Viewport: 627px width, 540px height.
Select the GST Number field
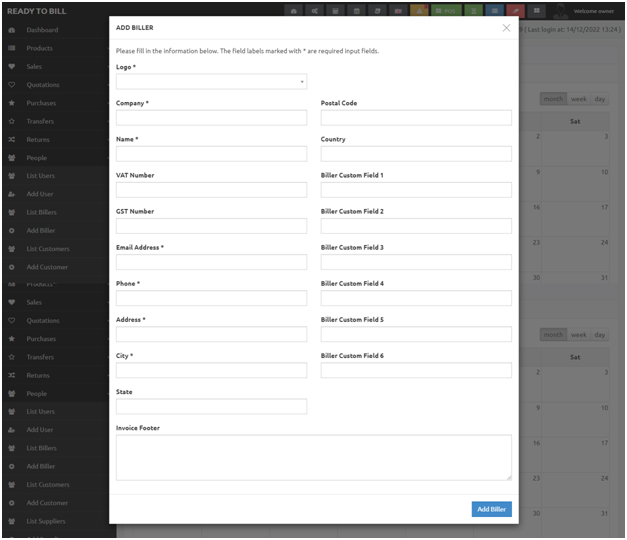(x=211, y=226)
